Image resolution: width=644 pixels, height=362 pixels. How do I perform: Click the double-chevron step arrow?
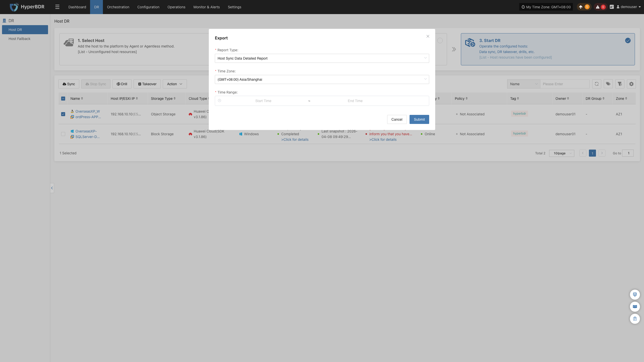tap(454, 49)
